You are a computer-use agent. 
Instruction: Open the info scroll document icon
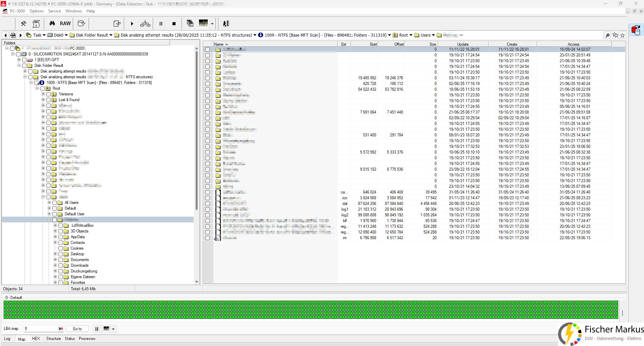click(x=36, y=24)
